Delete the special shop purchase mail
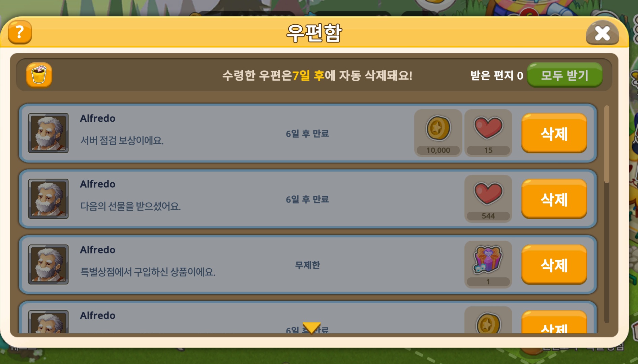Viewport: 638px width, 364px height. point(554,265)
